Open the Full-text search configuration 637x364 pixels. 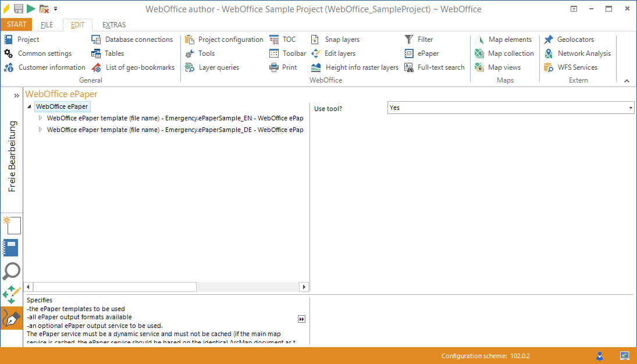[435, 67]
